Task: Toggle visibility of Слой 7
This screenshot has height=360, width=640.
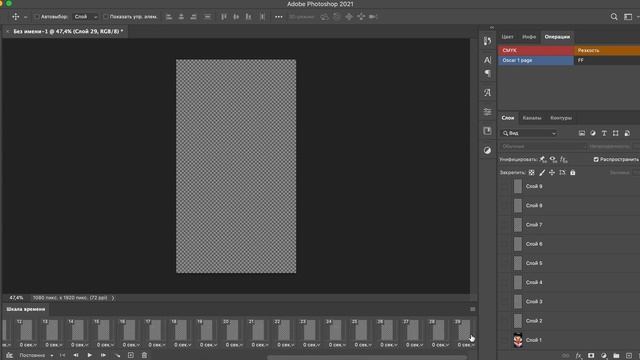Action: coord(505,224)
